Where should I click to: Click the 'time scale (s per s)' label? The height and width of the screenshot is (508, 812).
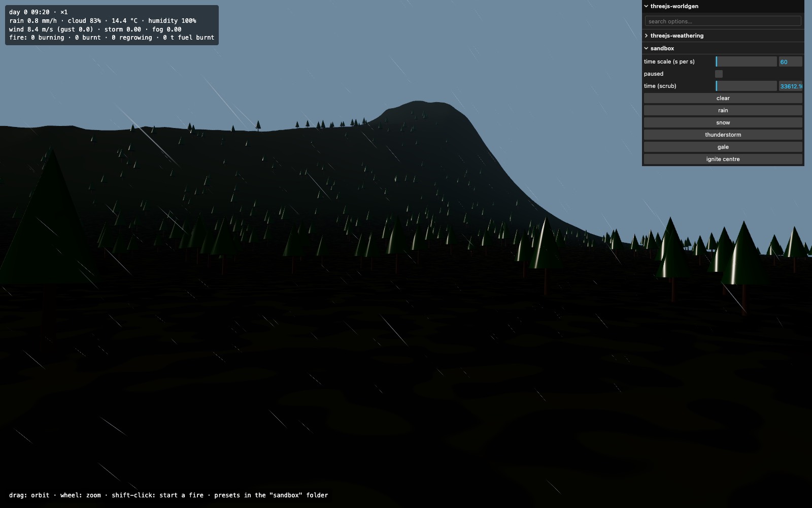[669, 61]
